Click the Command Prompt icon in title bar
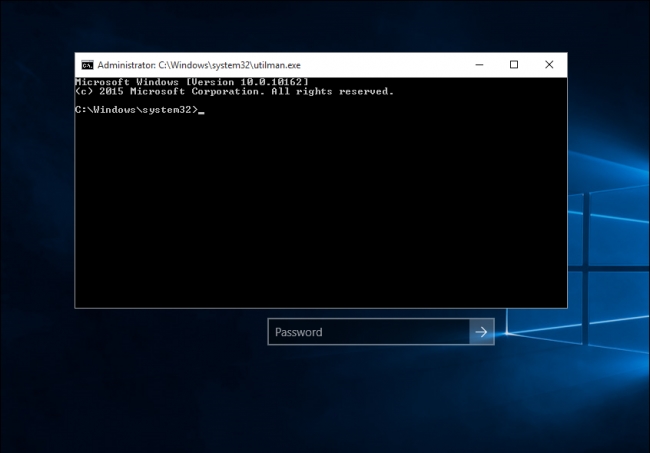Viewport: 650px width, 453px height. [x=87, y=65]
